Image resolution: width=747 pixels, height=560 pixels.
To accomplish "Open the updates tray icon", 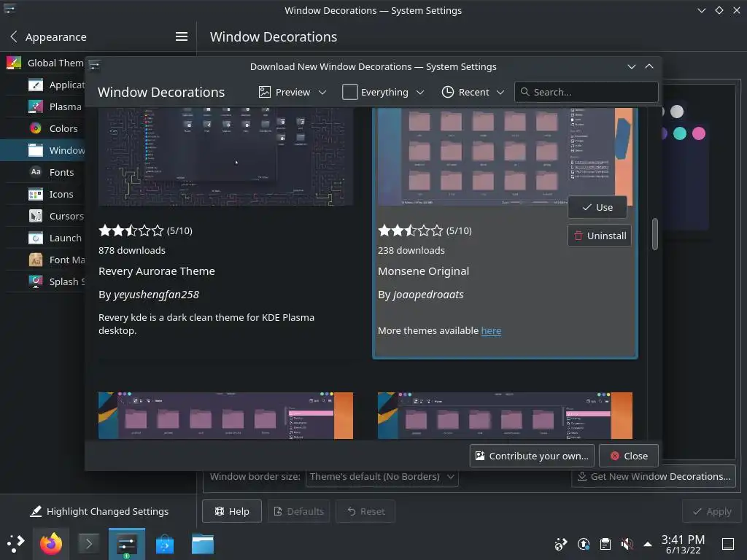I will [x=584, y=544].
